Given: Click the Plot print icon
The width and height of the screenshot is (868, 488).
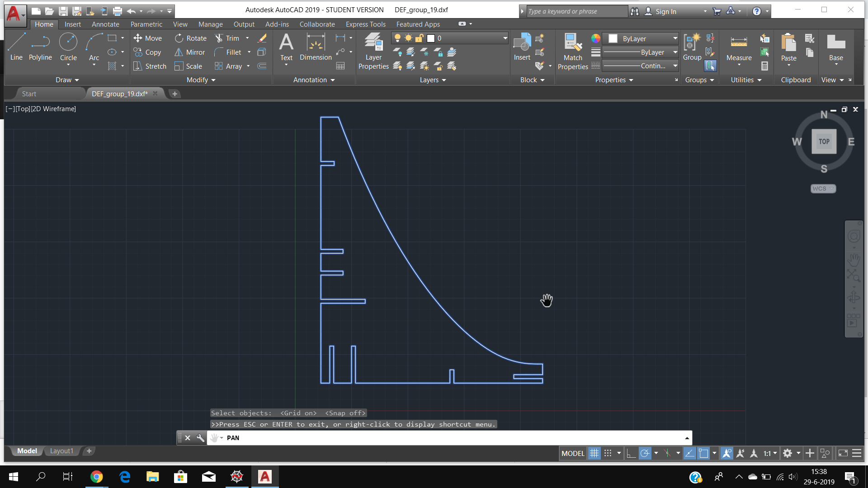Looking at the screenshot, I should pos(118,11).
